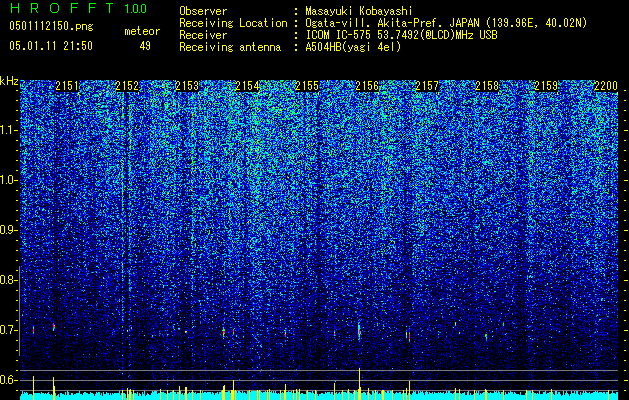Click the 1.1 frequency axis label
629x400 pixels.
pos(8,130)
